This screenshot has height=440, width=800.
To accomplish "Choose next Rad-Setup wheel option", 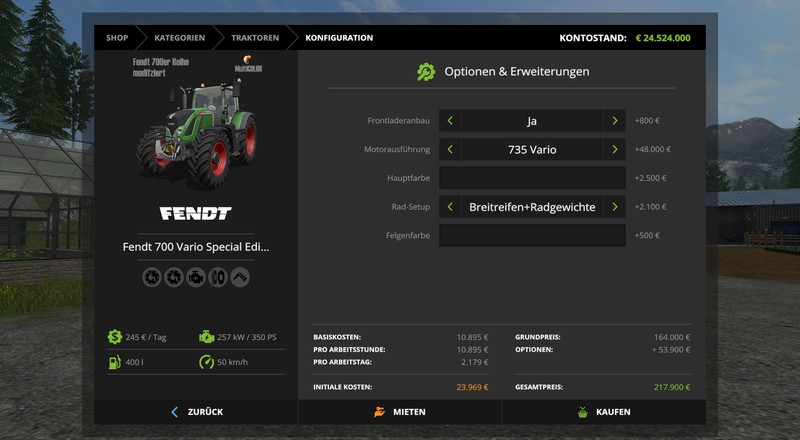I will pyautogui.click(x=614, y=207).
